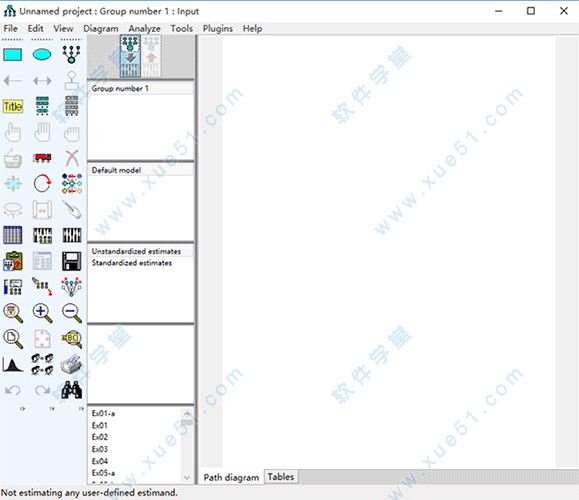
Task: Open the View menu
Action: 63,28
